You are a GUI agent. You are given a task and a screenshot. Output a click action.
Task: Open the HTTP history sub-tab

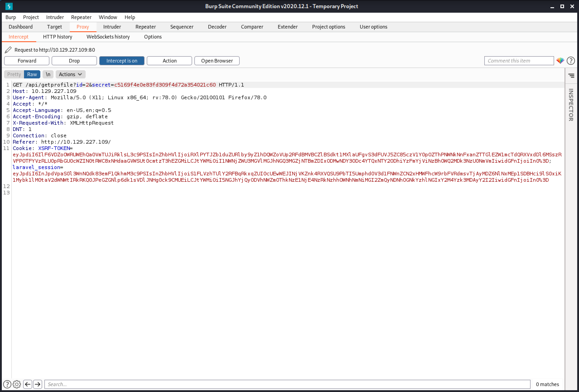click(58, 37)
